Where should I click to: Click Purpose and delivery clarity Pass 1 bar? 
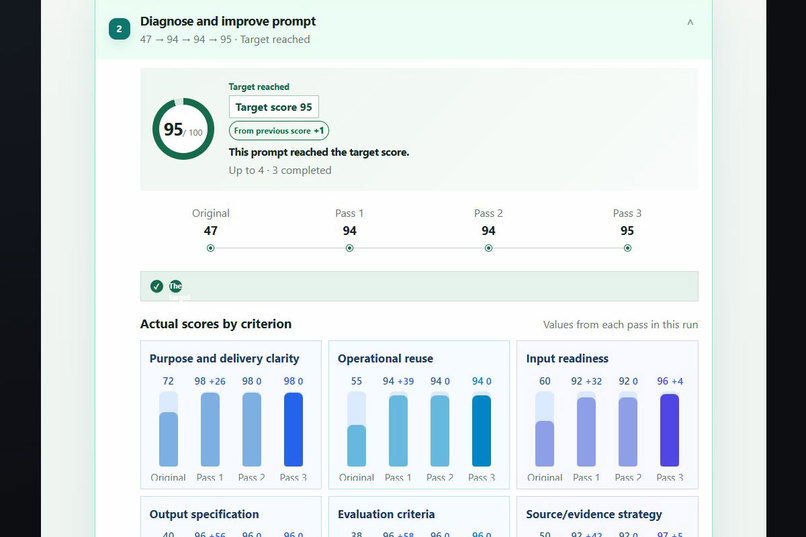[210, 429]
